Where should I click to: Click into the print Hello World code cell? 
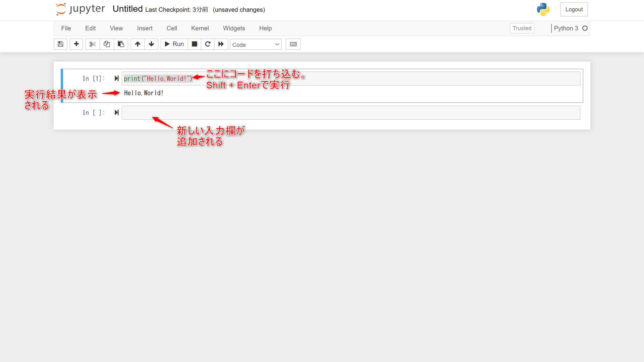click(351, 78)
